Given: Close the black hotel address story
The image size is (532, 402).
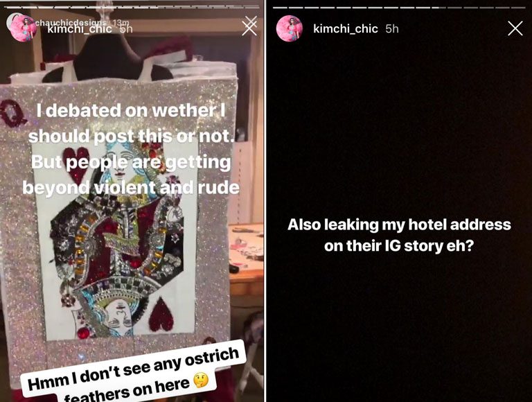Looking at the screenshot, I should (x=515, y=28).
